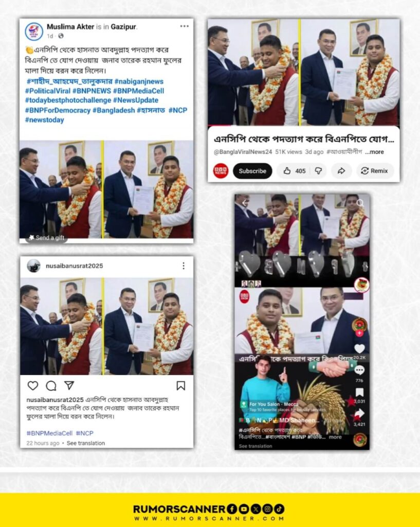Click the YouTube thumbs-down dislike icon

tap(318, 171)
